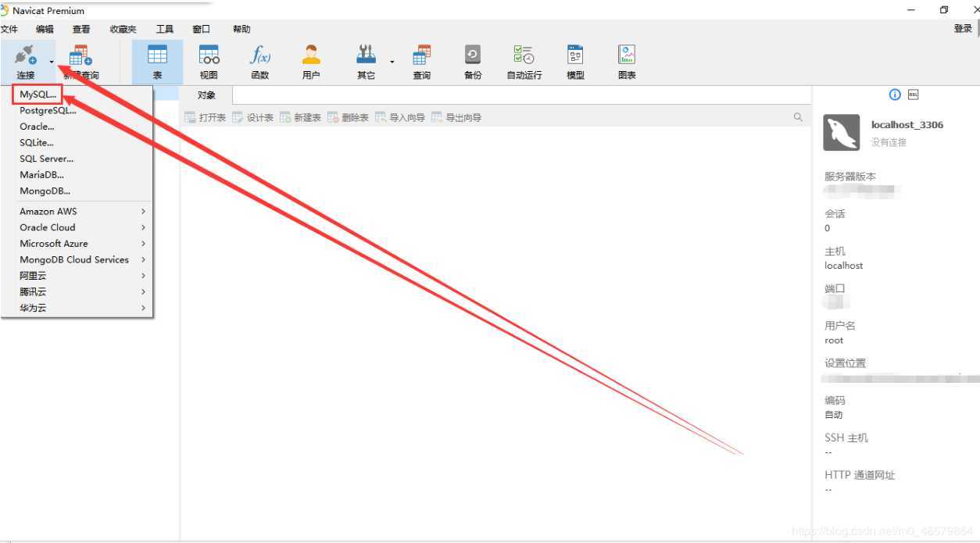The width and height of the screenshot is (980, 543).
Task: Show the info panel (i icon)
Action: point(895,95)
